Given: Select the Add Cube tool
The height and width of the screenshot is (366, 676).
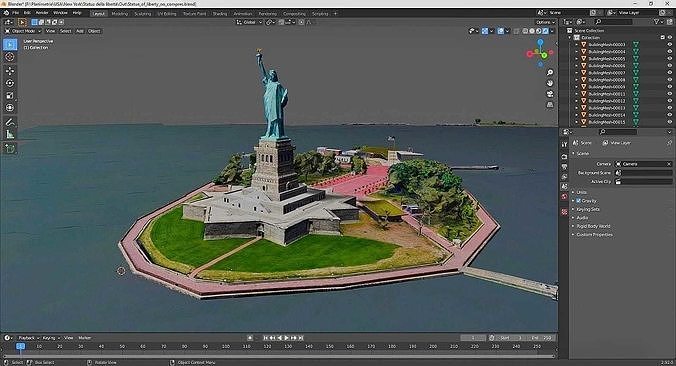Looking at the screenshot, I should tap(10, 149).
